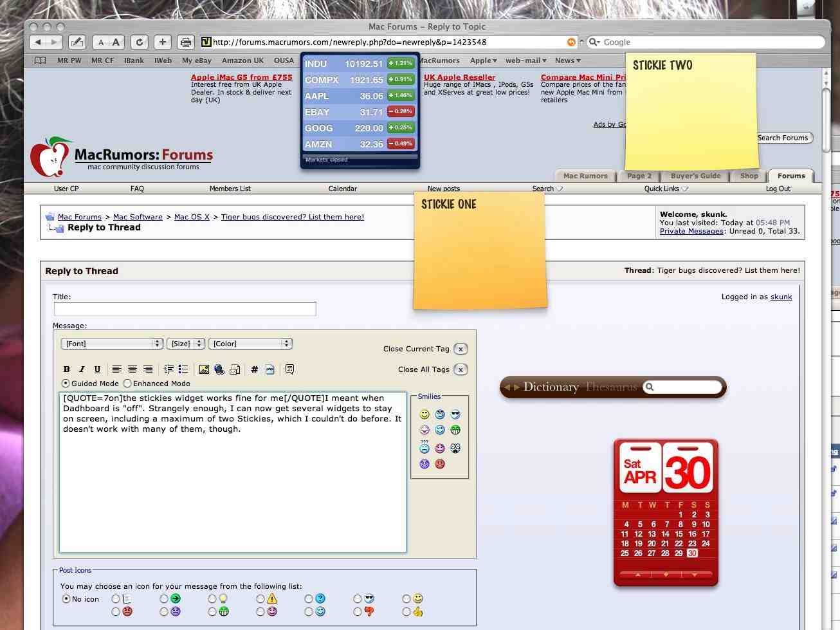
Task: Insert yellow smile smilie
Action: (425, 414)
